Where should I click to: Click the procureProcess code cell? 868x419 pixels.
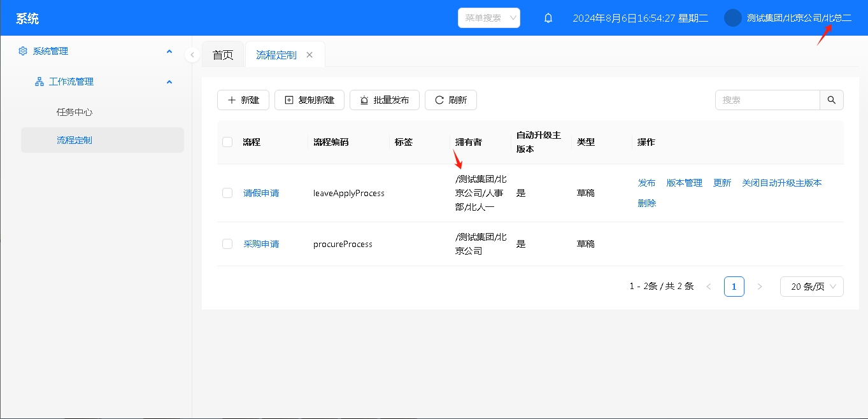click(x=343, y=244)
